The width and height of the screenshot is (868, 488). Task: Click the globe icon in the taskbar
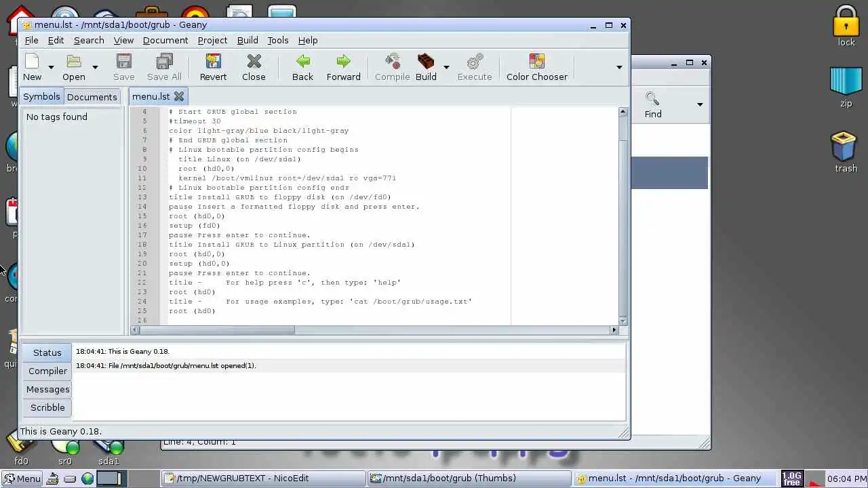pyautogui.click(x=87, y=479)
